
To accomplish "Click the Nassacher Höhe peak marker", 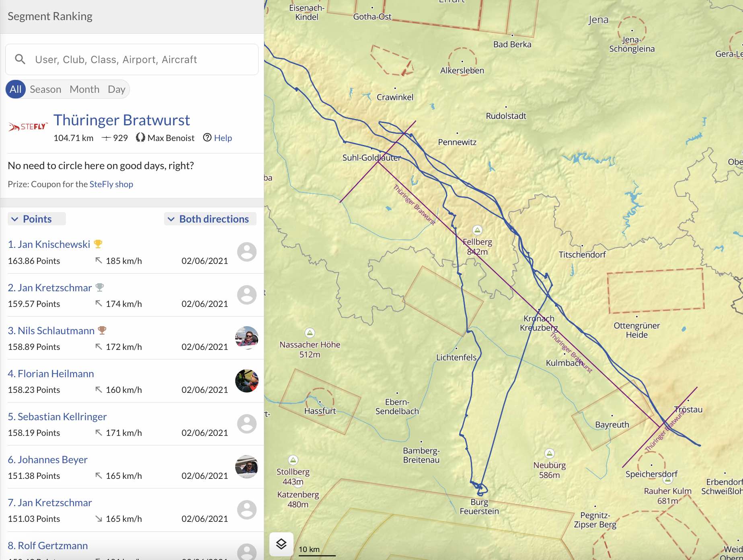I will pos(310,333).
